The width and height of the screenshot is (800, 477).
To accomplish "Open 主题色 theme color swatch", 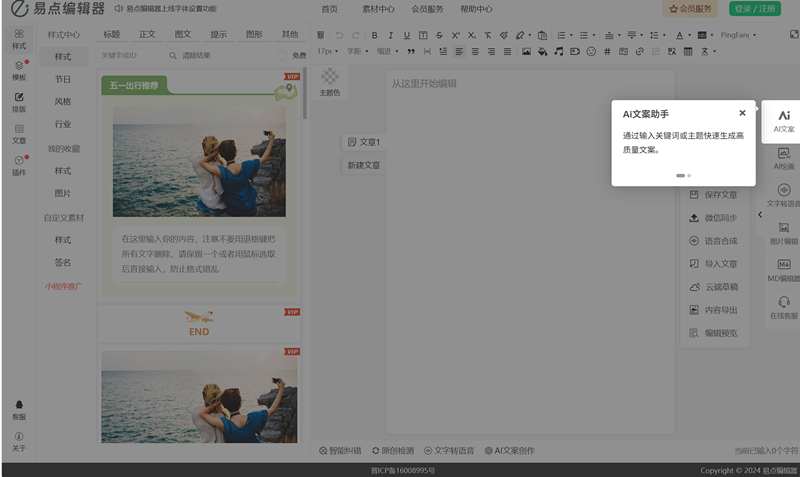I will click(x=330, y=82).
